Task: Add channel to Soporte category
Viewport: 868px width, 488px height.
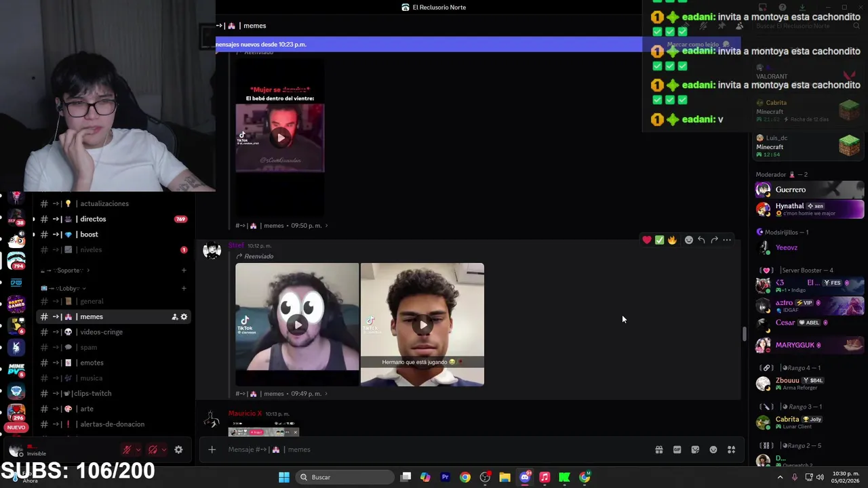Action: [184, 270]
